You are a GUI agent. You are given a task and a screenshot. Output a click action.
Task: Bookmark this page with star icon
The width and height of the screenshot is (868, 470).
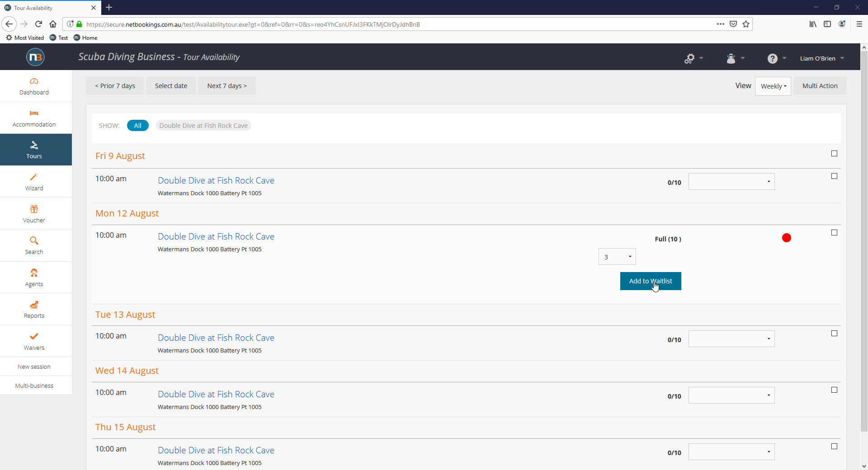pyautogui.click(x=746, y=24)
